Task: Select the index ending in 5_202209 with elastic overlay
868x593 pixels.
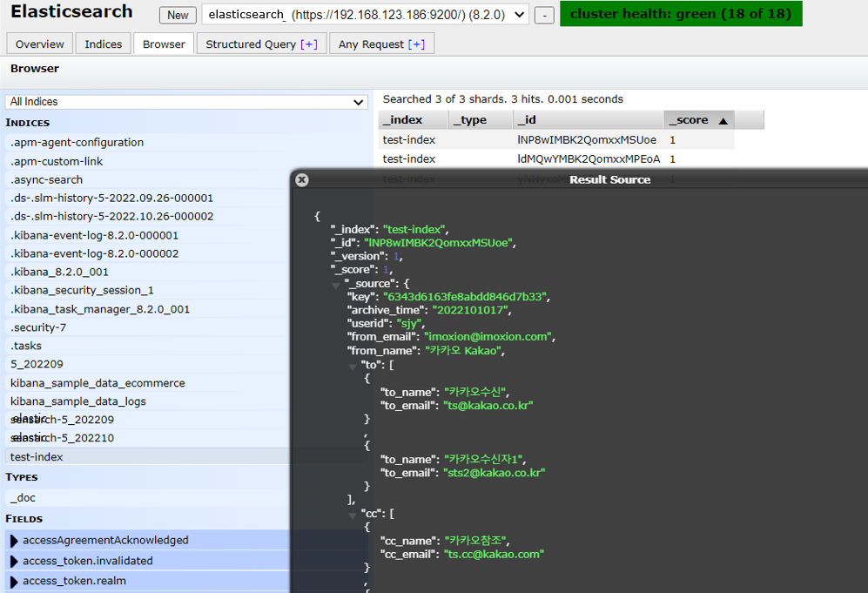Action: (147, 420)
